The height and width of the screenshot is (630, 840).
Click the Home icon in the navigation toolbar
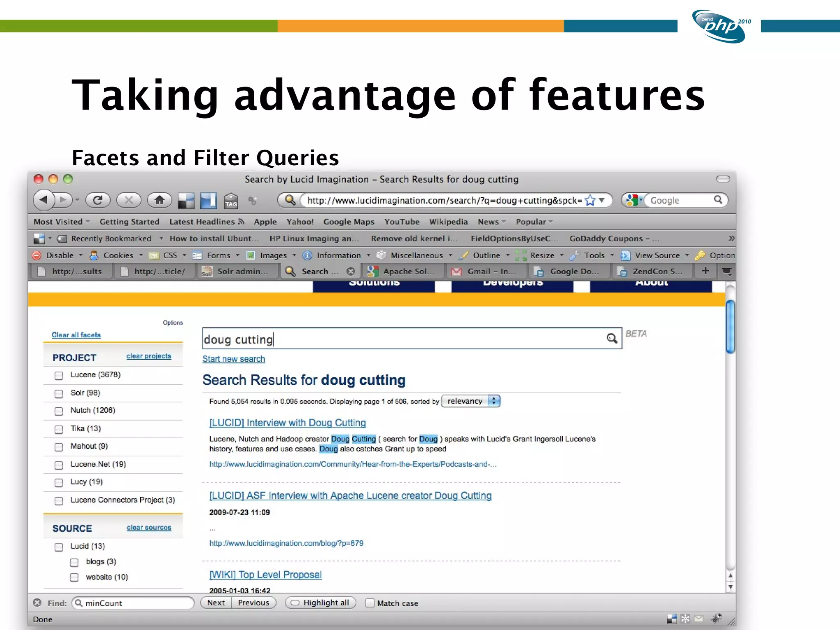[160, 200]
